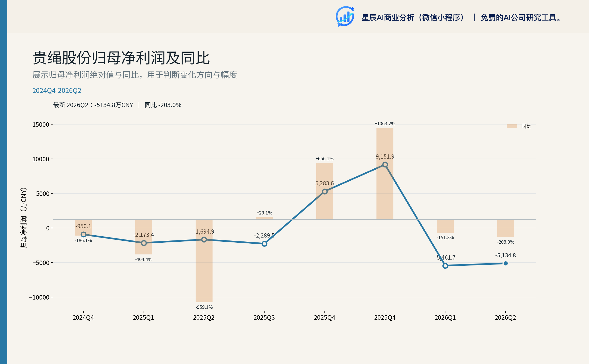Click the 星辰AI blue chart logo icon

[345, 16]
